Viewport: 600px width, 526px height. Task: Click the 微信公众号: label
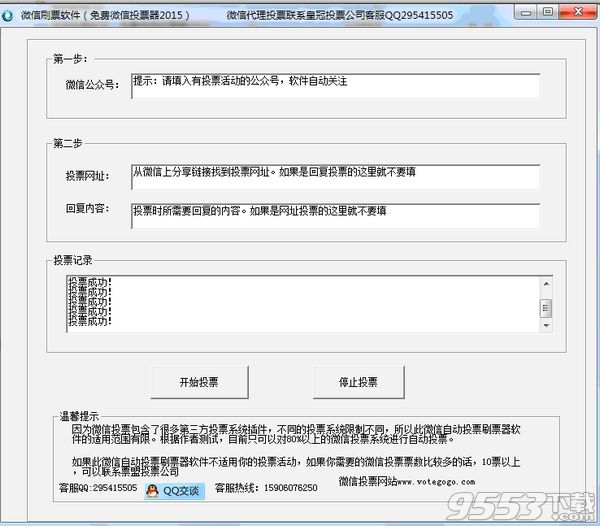[92, 85]
